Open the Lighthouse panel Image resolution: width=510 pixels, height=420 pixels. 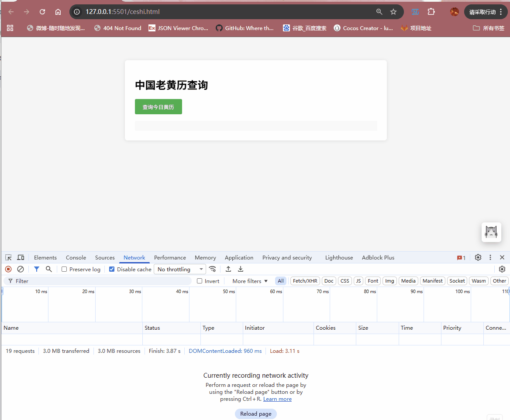click(x=339, y=257)
